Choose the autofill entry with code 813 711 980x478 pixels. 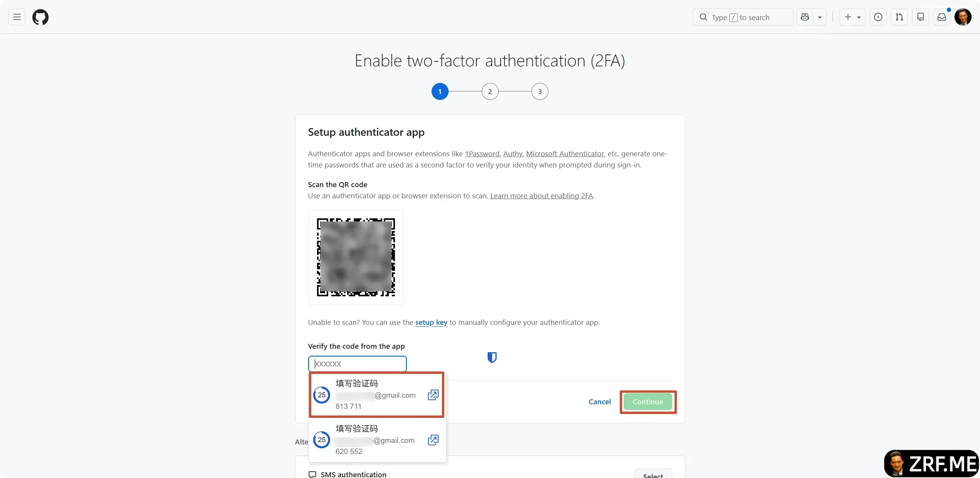376,395
